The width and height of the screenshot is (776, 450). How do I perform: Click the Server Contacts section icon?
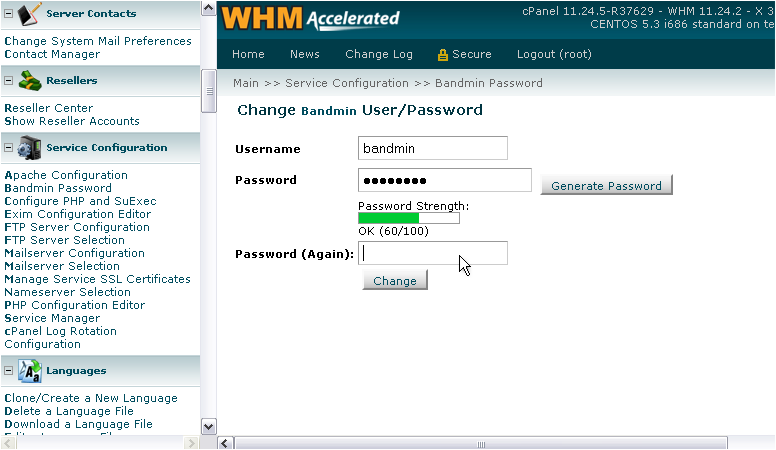[29, 13]
